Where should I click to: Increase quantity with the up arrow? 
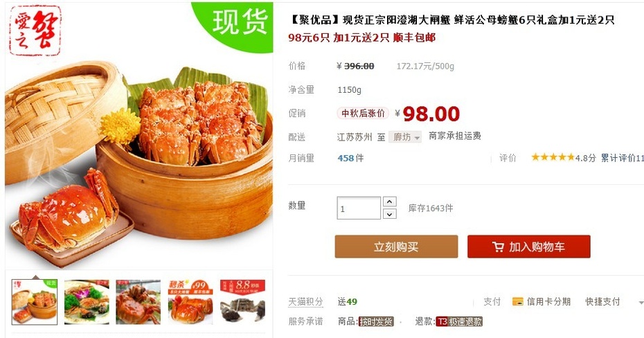389,202
